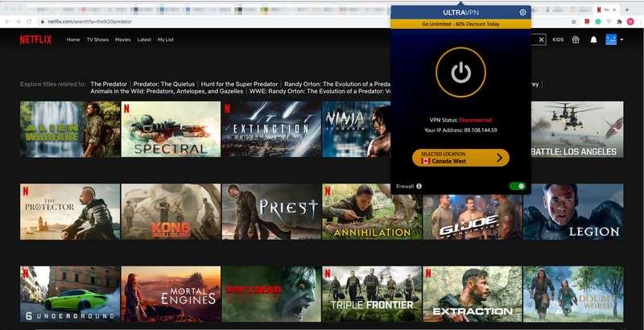This screenshot has height=330, width=644.
Task: Open Priest movie thumbnail
Action: point(271,212)
